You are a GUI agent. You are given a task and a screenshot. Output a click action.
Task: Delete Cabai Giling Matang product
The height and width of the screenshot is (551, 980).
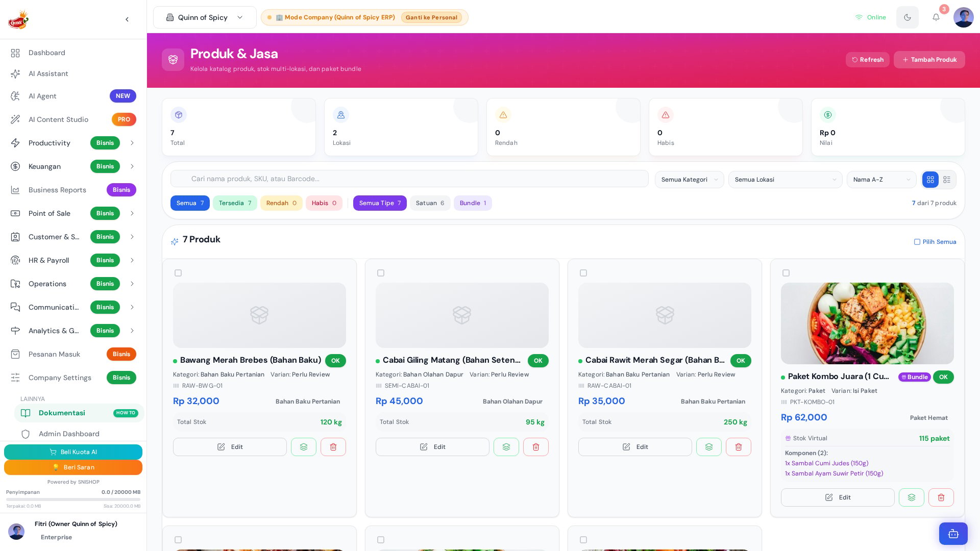coord(536,447)
